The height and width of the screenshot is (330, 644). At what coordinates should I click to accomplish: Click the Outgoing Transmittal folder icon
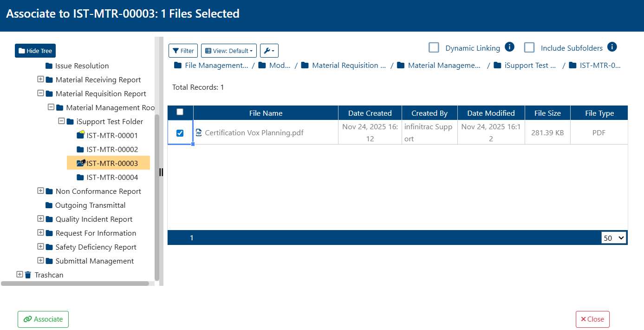[x=49, y=205]
